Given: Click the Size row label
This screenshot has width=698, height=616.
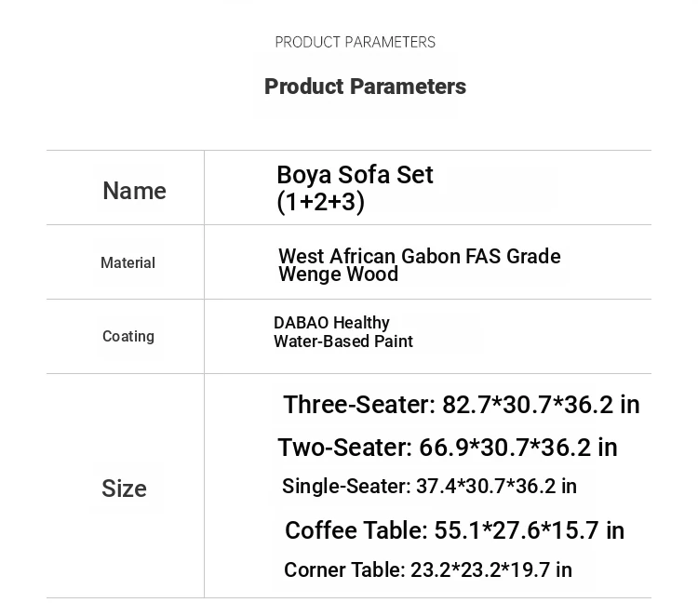Looking at the screenshot, I should [124, 489].
